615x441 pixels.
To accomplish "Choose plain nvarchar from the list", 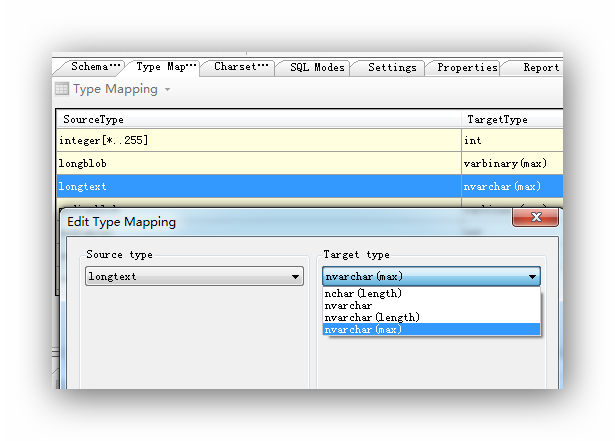I will coord(431,306).
